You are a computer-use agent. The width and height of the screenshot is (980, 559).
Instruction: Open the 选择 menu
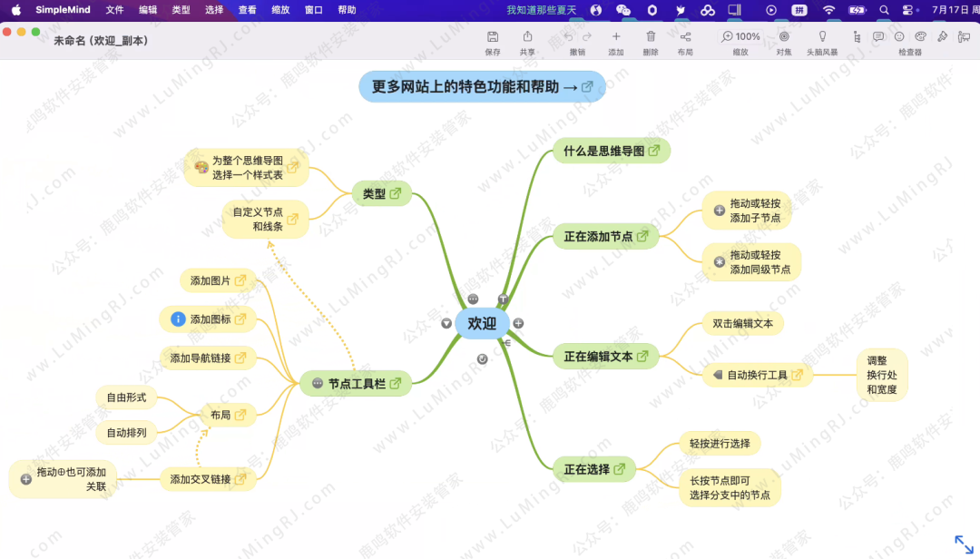(x=214, y=10)
